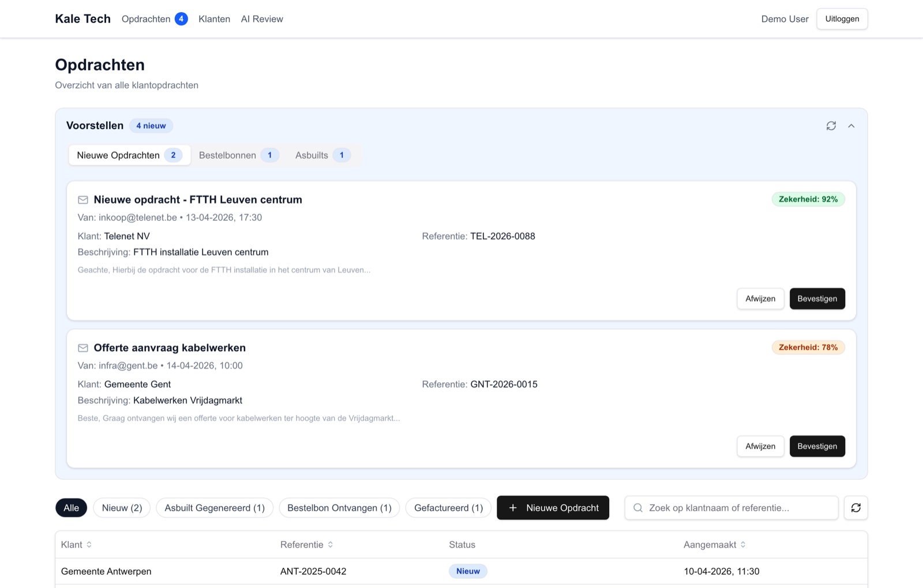Reject the Offerte aanvraag kabelwerken proposal
The height and width of the screenshot is (588, 923).
point(760,446)
